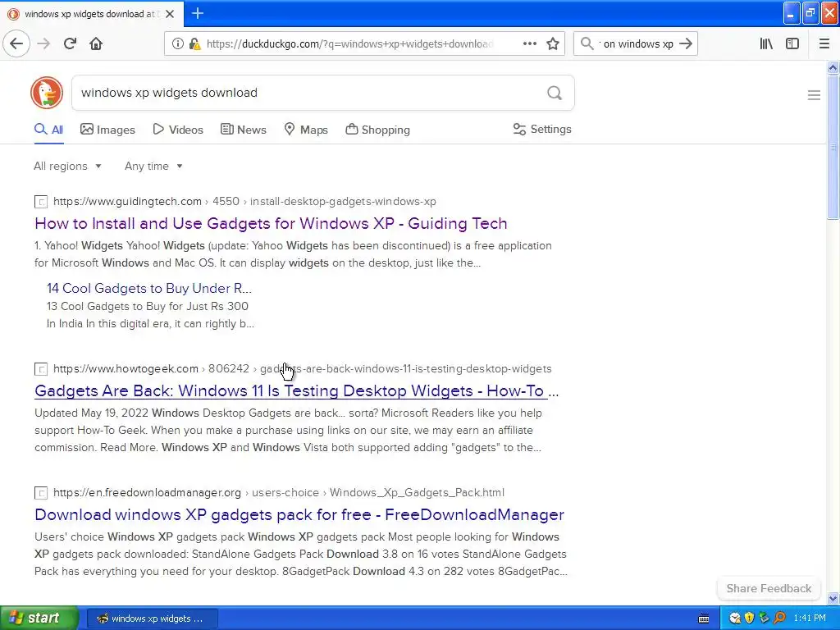
Task: Click the freedownloadmanager.org result favicon
Action: (x=41, y=493)
